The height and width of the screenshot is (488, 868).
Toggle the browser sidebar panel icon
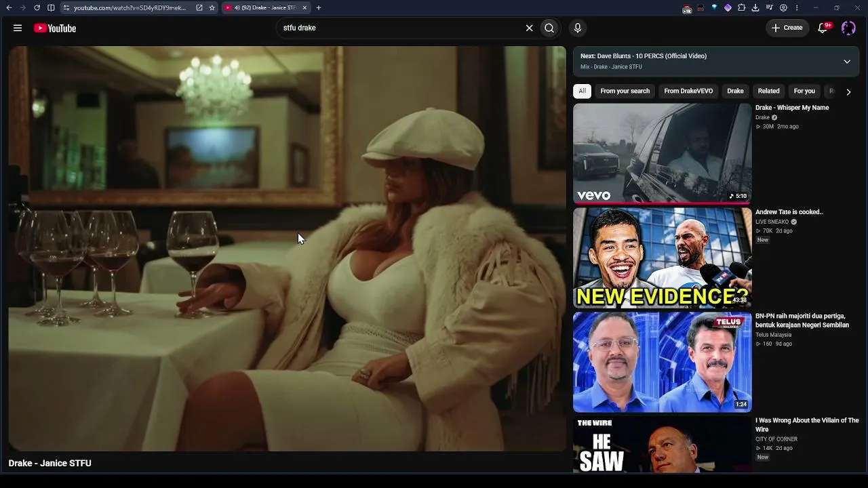[x=51, y=7]
